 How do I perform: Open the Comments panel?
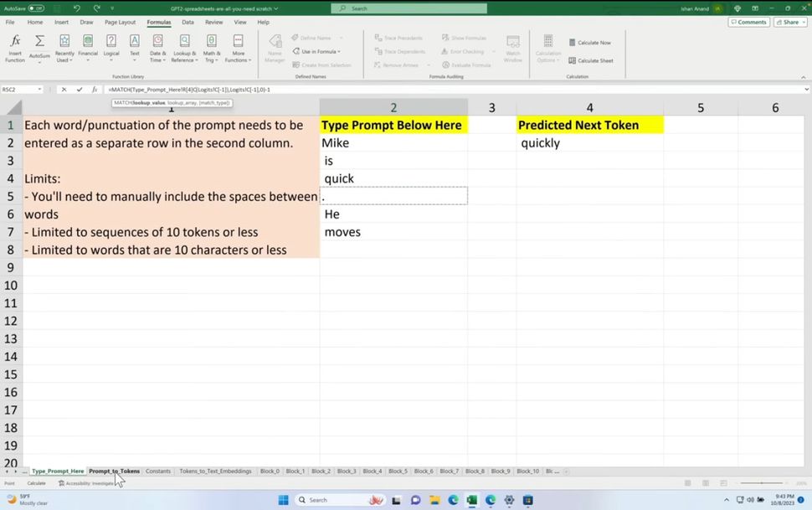click(x=748, y=22)
